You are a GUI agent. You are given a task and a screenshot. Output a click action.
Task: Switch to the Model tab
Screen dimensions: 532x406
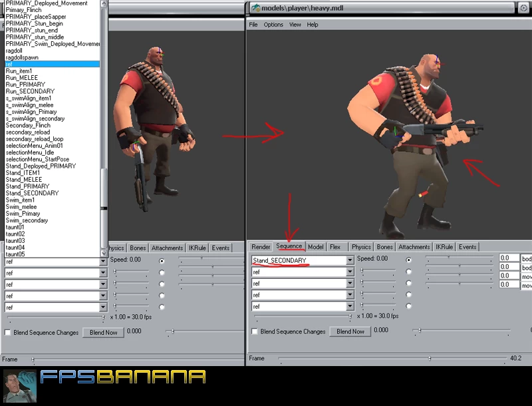click(x=315, y=246)
